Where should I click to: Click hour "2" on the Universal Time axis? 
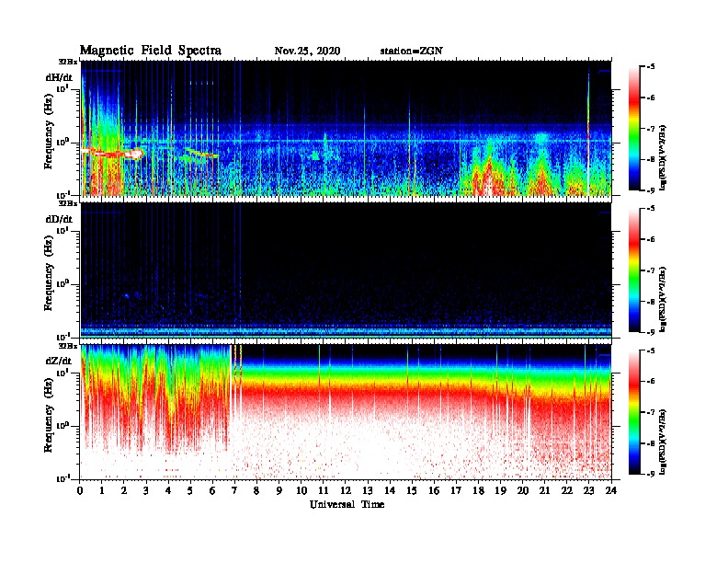click(124, 491)
